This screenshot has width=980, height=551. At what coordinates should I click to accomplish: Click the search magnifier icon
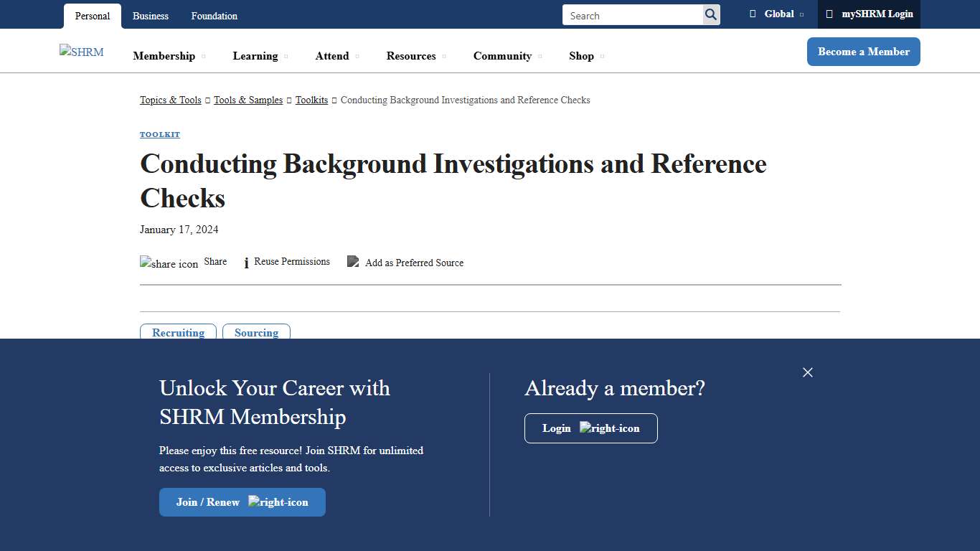coord(710,14)
